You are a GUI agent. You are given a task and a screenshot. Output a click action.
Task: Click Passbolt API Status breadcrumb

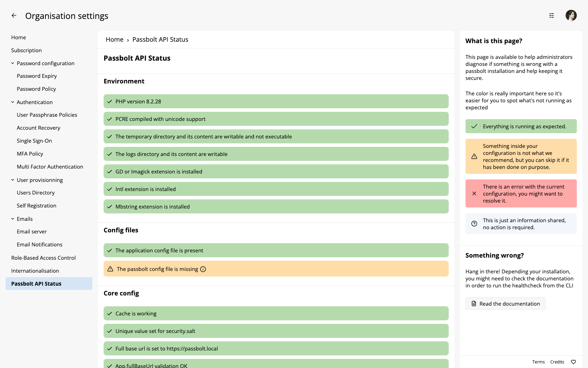click(160, 40)
